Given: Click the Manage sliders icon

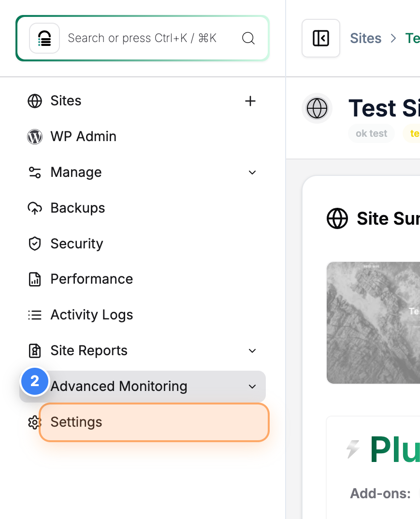Looking at the screenshot, I should (x=34, y=172).
